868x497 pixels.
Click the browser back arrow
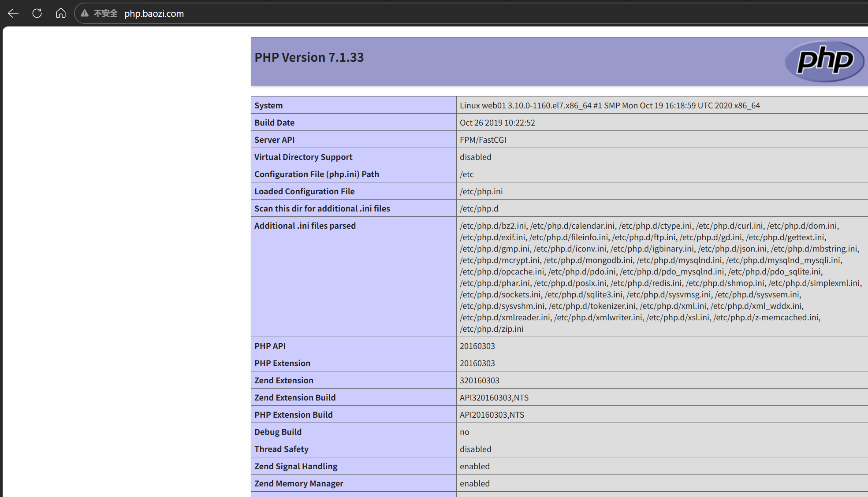(x=13, y=13)
